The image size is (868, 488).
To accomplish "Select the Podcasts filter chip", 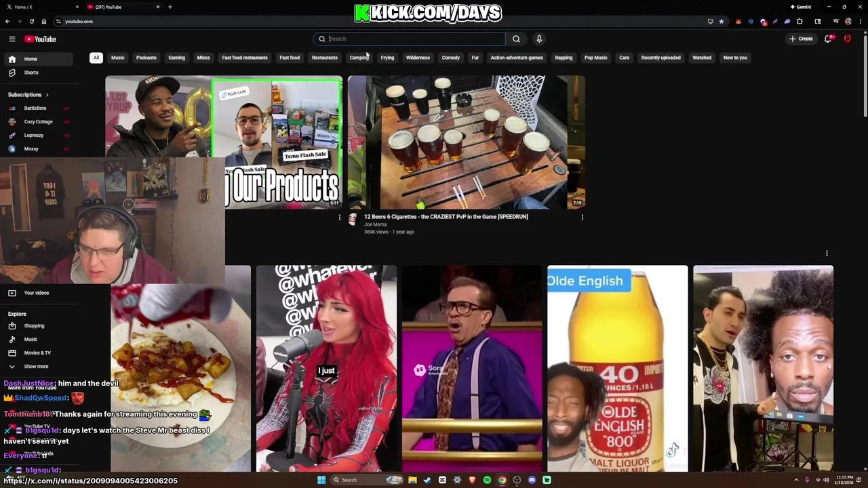I will 146,58.
